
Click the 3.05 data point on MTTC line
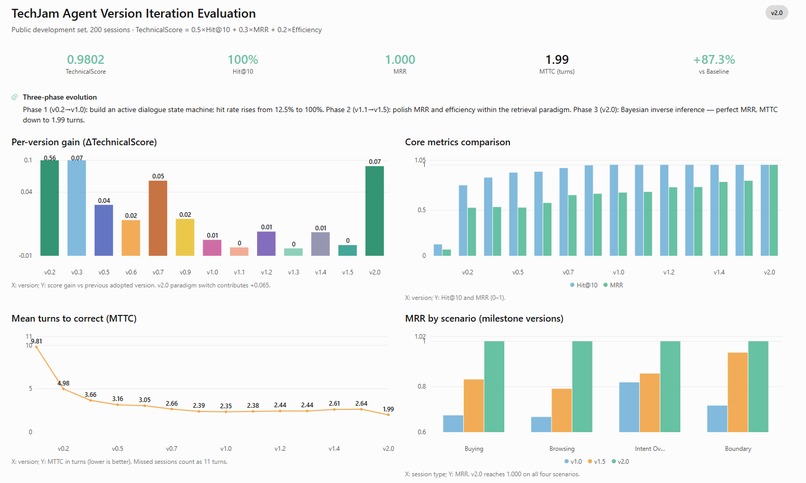coord(144,405)
